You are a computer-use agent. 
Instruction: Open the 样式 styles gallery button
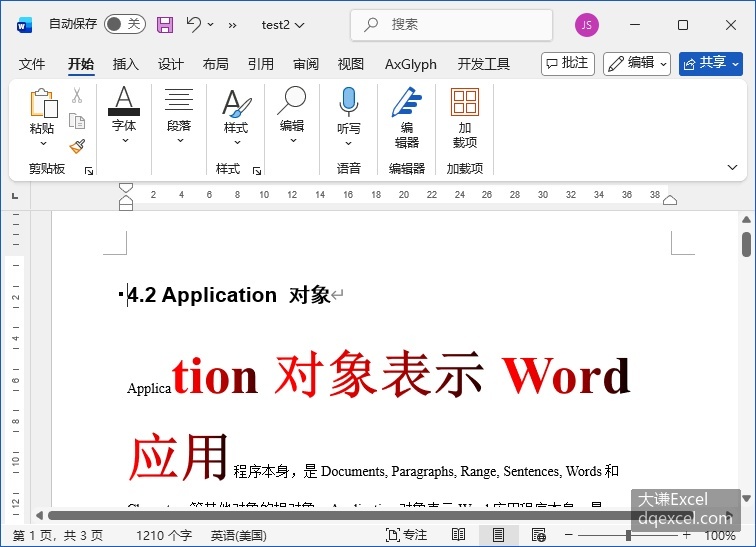(x=236, y=116)
